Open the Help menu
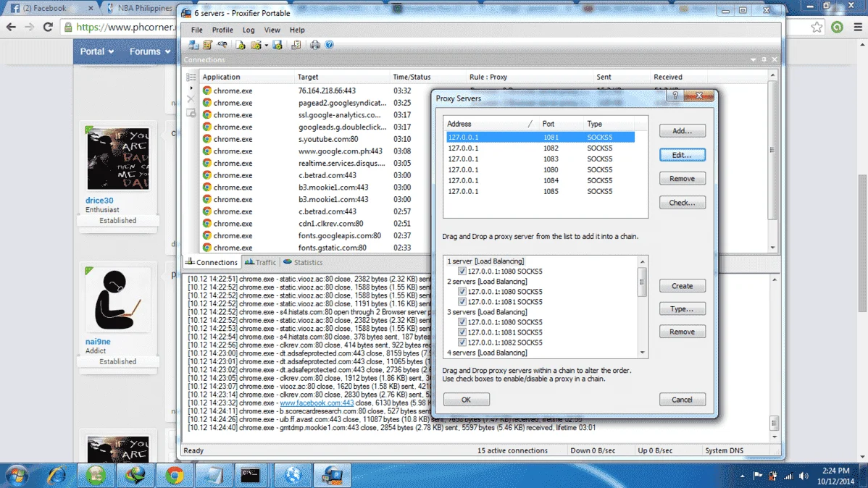 click(x=297, y=30)
